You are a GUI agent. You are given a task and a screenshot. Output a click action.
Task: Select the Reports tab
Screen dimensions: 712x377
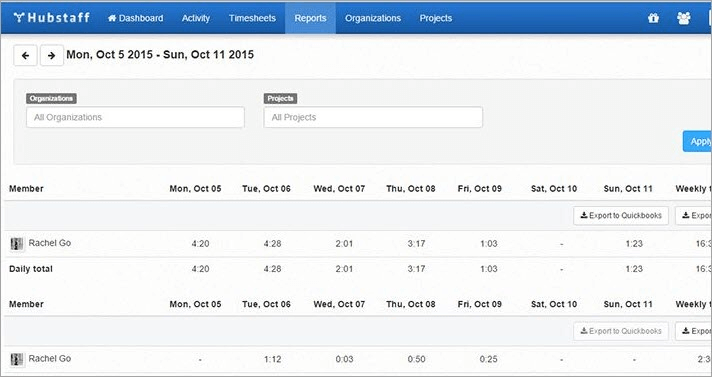tap(310, 18)
